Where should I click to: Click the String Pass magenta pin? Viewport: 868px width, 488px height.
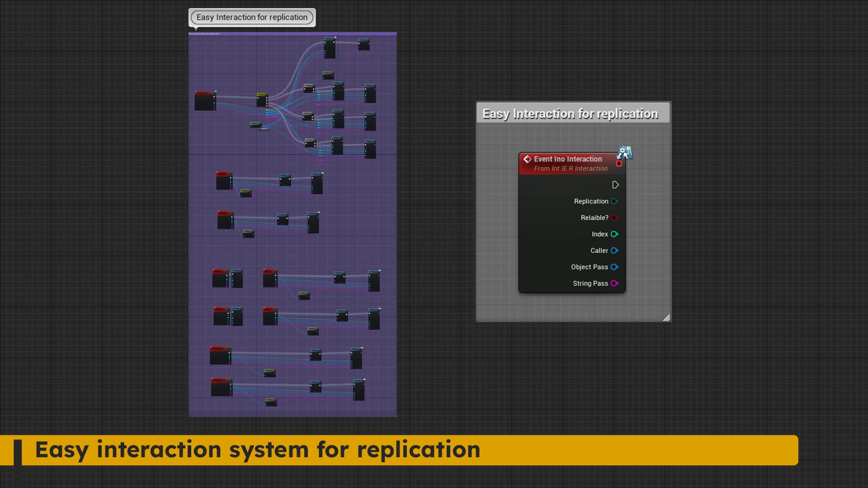point(614,283)
